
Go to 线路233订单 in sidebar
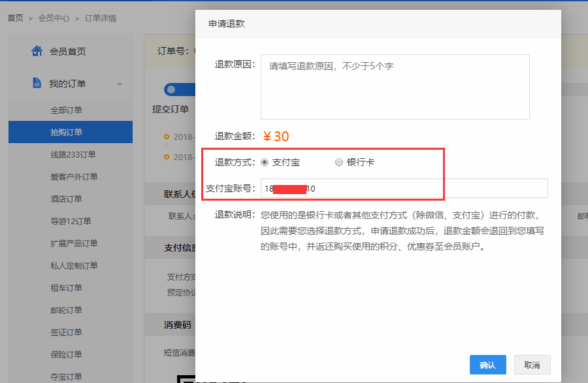pyautogui.click(x=73, y=154)
